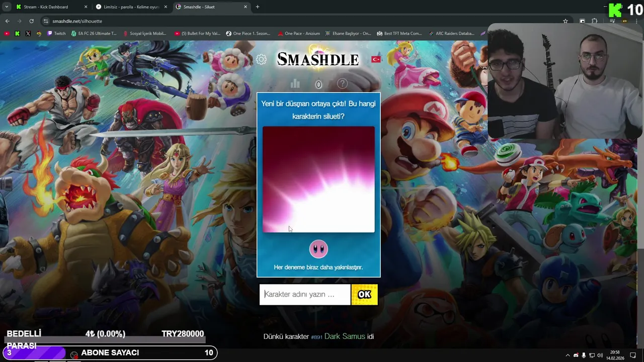Viewport: 644px width, 362px height.
Task: Submit the guess with the OK button
Action: click(x=364, y=295)
